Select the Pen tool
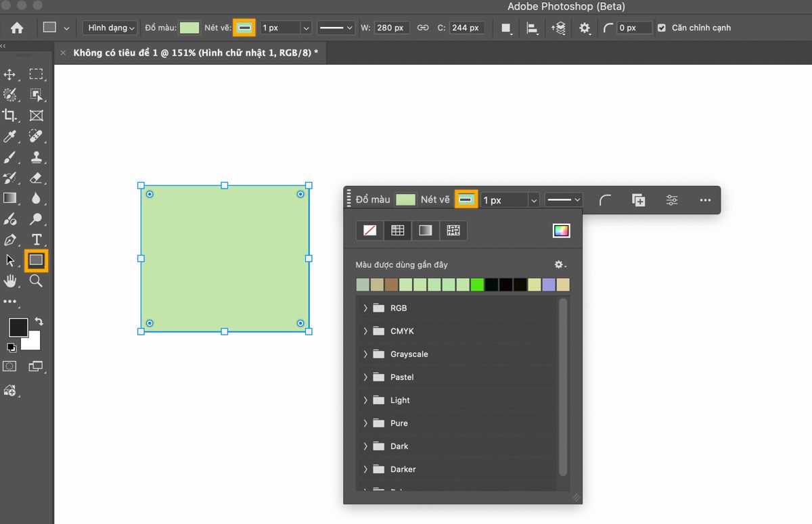812x524 pixels. [x=10, y=240]
